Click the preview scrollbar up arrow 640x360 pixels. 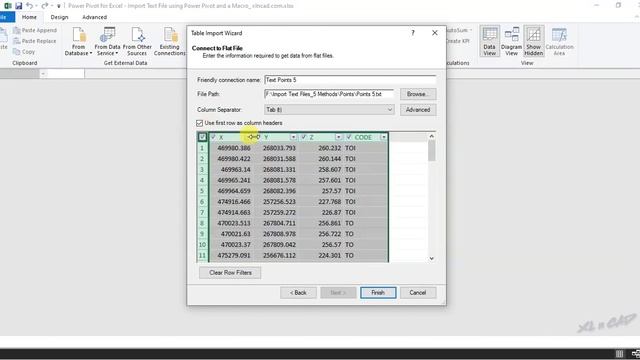431,136
